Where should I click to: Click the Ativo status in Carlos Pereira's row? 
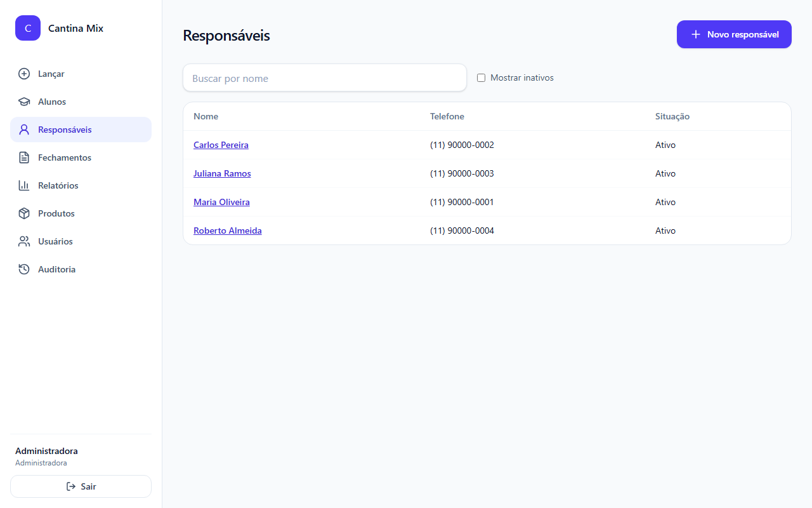(x=665, y=145)
